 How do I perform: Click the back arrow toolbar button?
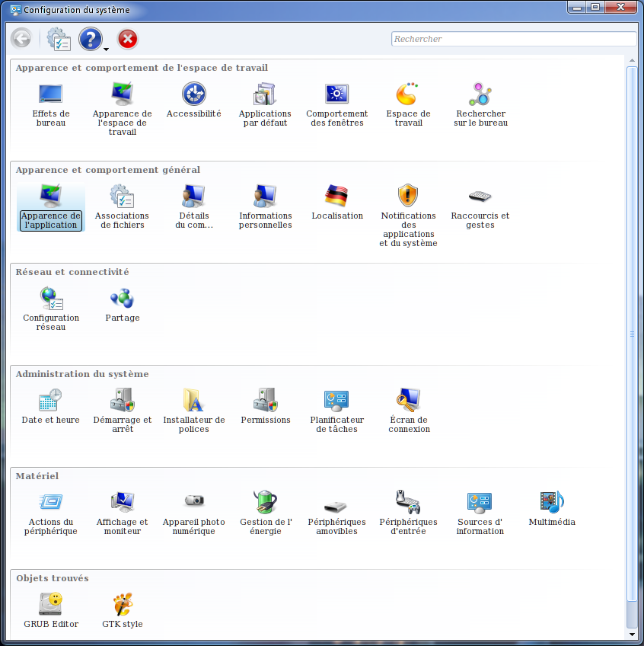[21, 39]
